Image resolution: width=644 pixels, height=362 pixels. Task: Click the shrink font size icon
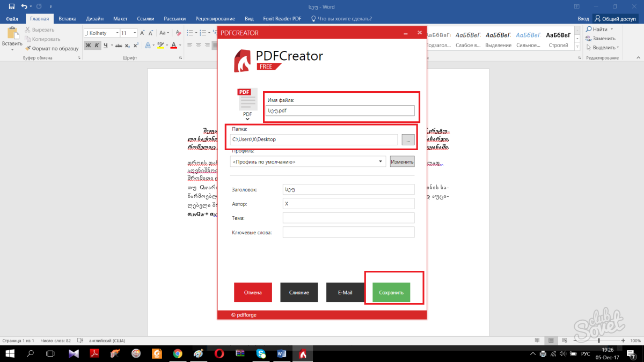[x=151, y=33]
